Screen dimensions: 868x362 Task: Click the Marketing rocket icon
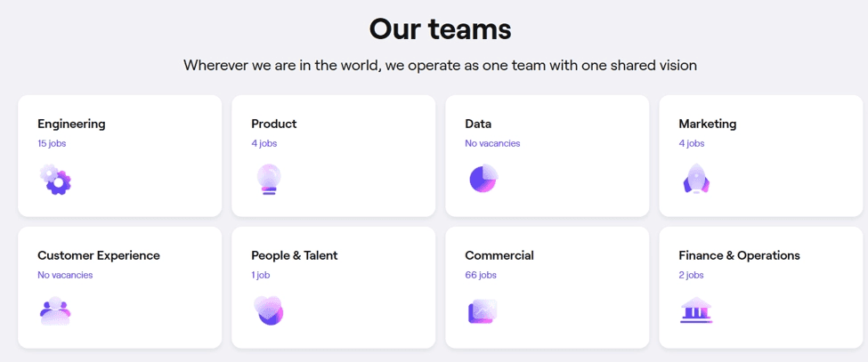tap(696, 179)
